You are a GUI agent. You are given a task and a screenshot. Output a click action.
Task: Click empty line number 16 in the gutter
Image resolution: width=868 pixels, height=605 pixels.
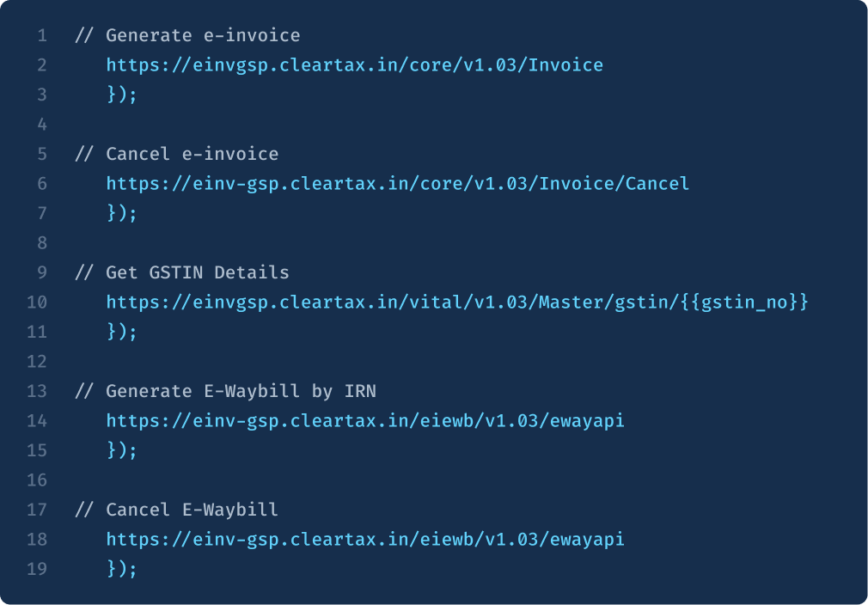tap(37, 480)
